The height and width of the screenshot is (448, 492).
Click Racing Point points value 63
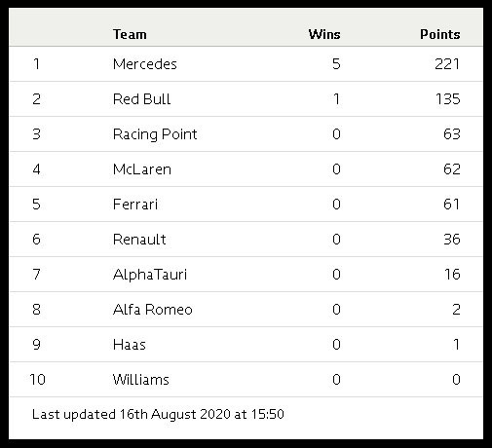452,134
